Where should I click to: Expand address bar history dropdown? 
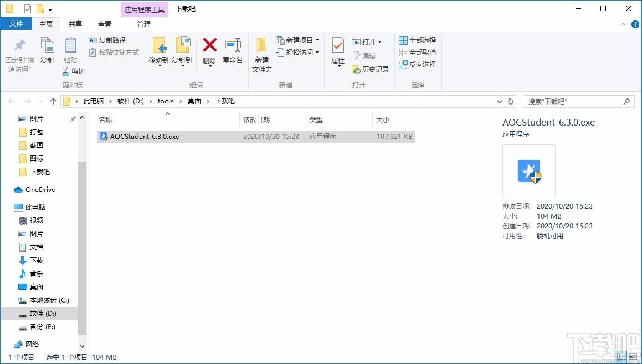(500, 101)
